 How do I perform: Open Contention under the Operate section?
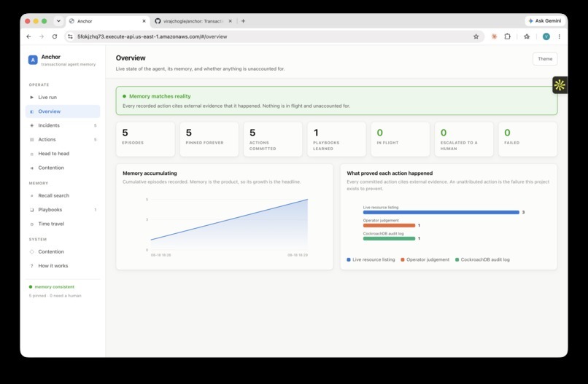pyautogui.click(x=62, y=168)
